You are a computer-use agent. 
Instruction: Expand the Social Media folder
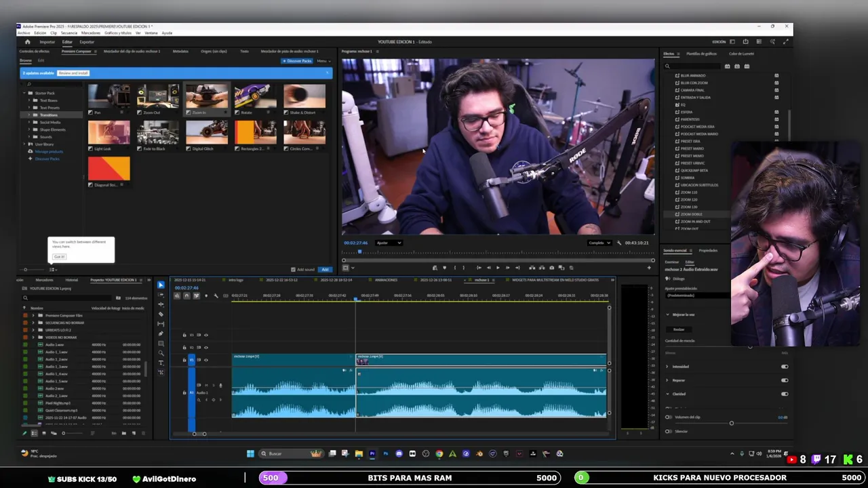tap(30, 123)
